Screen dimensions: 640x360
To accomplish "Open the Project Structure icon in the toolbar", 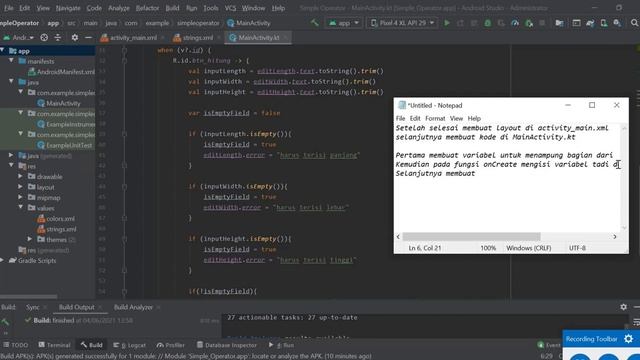I will pos(559,23).
